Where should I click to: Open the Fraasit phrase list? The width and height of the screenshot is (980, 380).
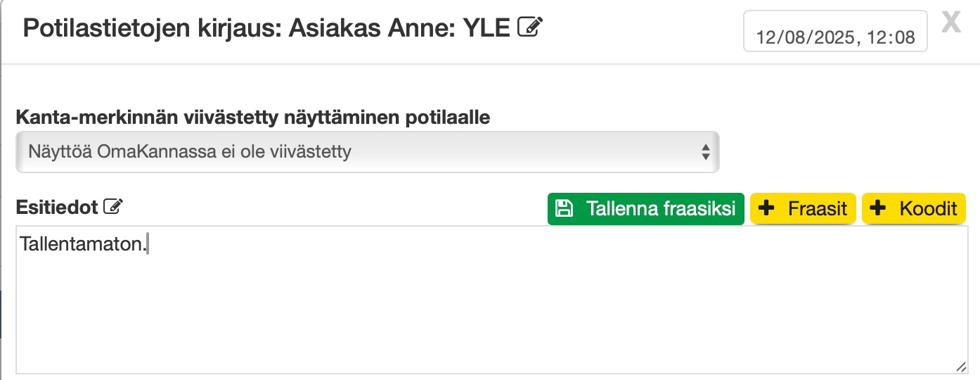[x=804, y=209]
